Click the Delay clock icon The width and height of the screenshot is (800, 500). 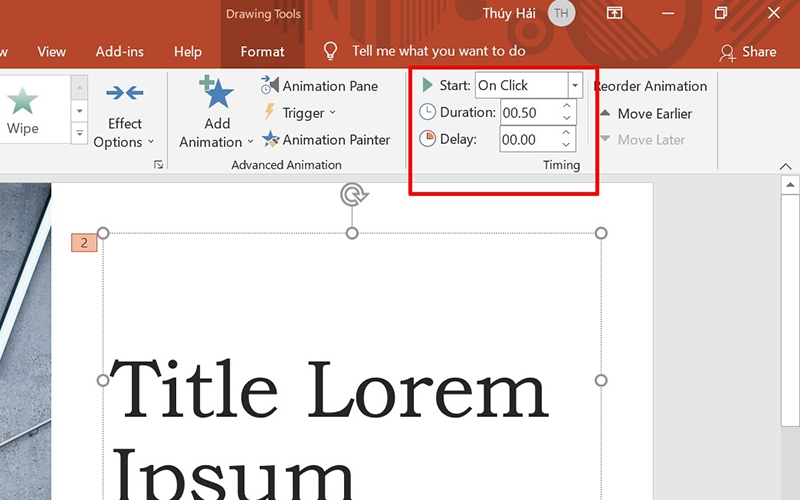tap(428, 138)
